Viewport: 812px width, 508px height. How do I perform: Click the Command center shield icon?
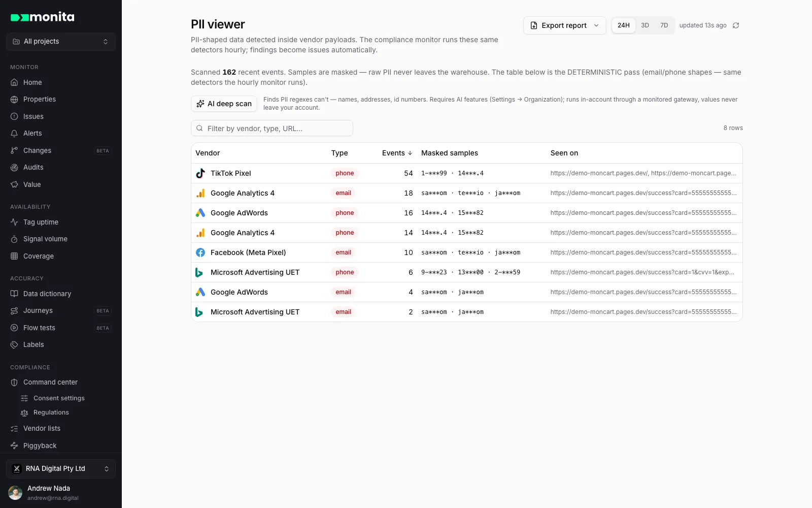click(14, 382)
